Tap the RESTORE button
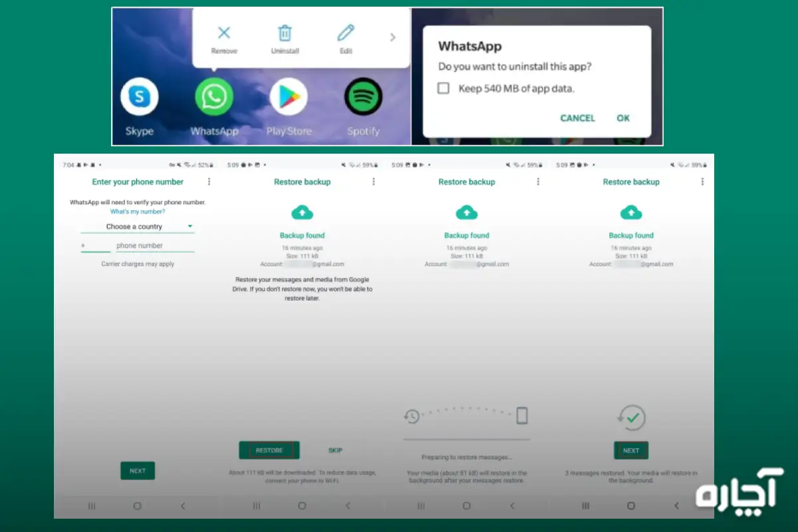798x532 pixels. (269, 450)
